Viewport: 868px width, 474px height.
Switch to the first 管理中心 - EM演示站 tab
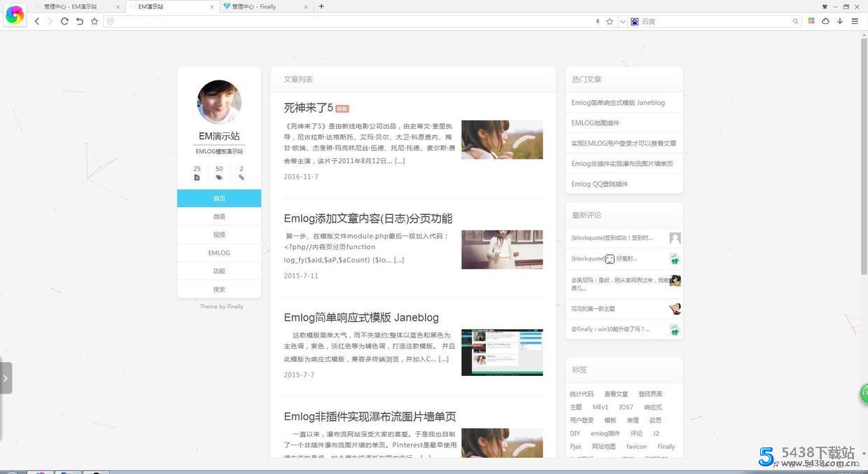pos(70,6)
